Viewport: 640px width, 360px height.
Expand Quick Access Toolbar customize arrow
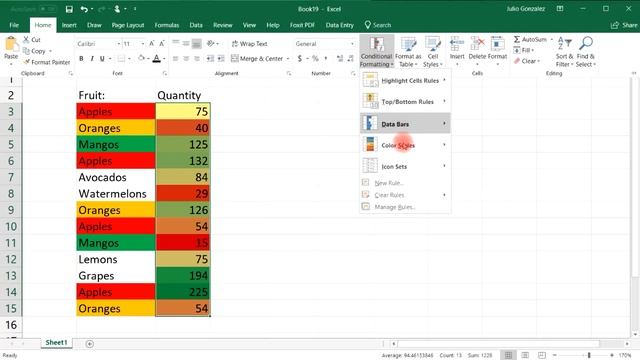pyautogui.click(x=135, y=9)
